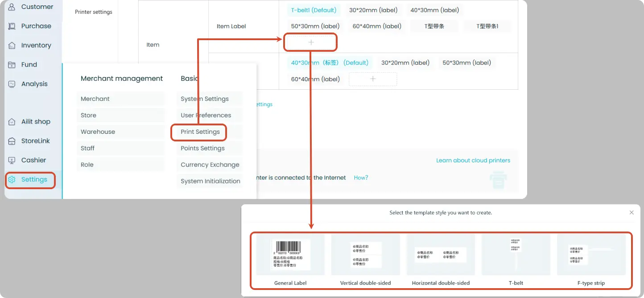Open System Settings
This screenshot has width=644, height=298.
pos(210,99)
